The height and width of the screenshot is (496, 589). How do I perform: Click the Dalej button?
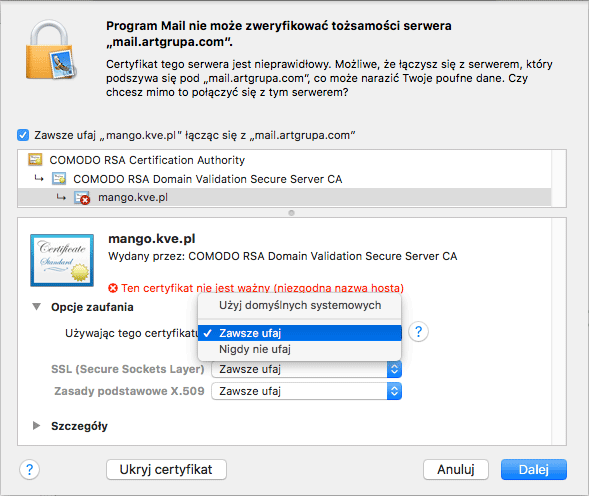point(534,469)
